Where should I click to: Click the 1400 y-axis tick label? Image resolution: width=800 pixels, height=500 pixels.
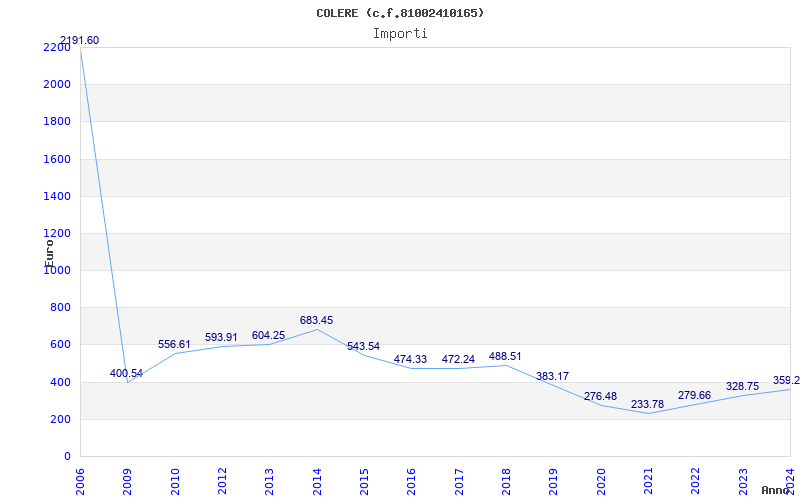point(57,196)
